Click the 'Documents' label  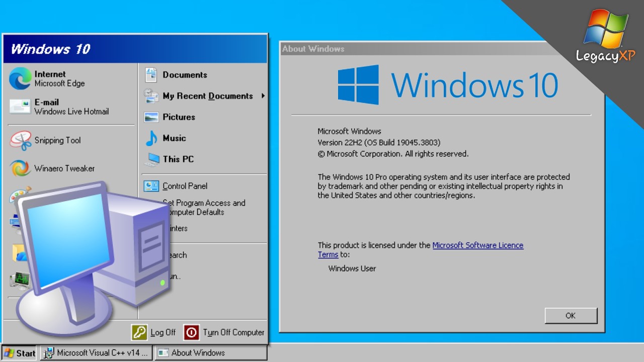click(185, 75)
